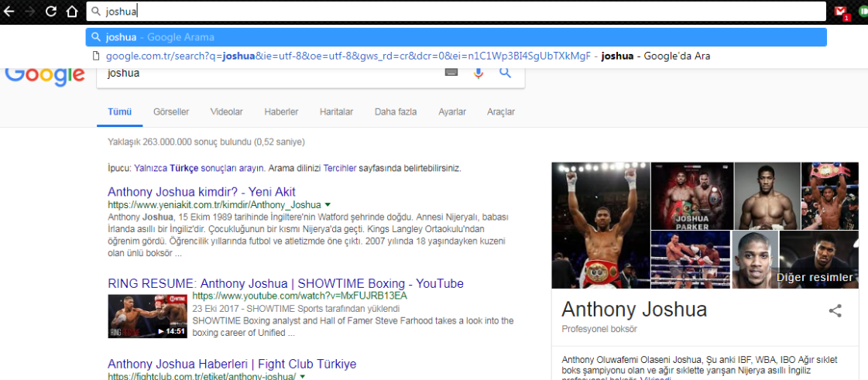Play the 14:51 YouTube video thumbnail
The image size is (868, 380).
147,316
